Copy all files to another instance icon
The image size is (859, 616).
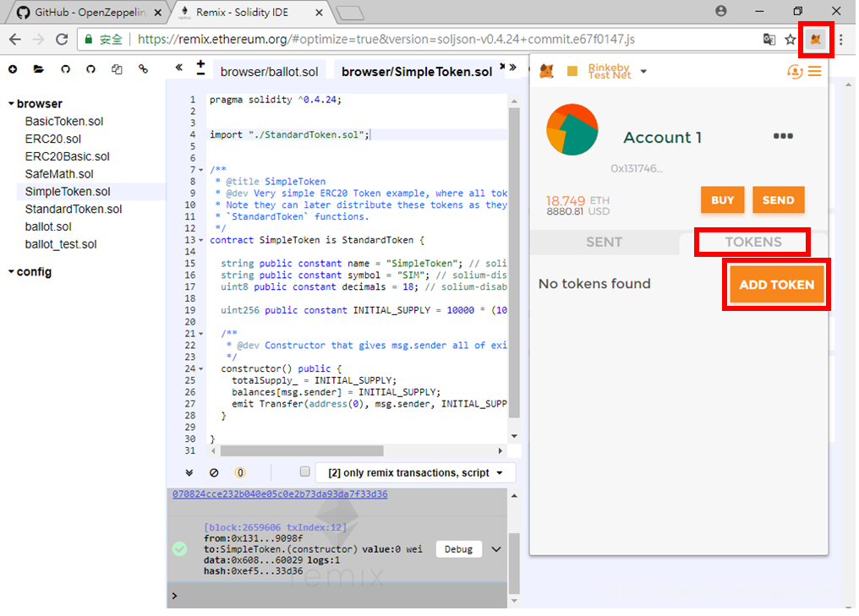pos(117,69)
